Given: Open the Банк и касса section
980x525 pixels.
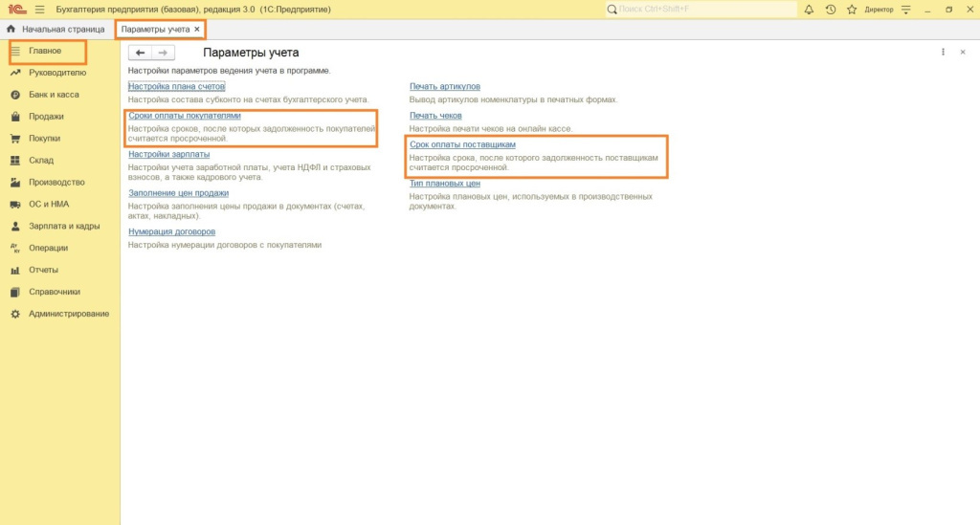Looking at the screenshot, I should click(54, 95).
